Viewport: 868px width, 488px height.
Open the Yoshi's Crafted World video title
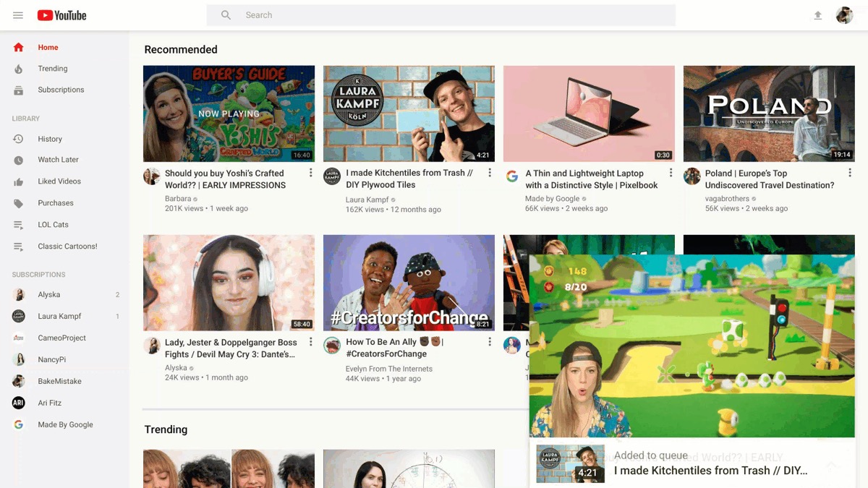[x=225, y=179]
